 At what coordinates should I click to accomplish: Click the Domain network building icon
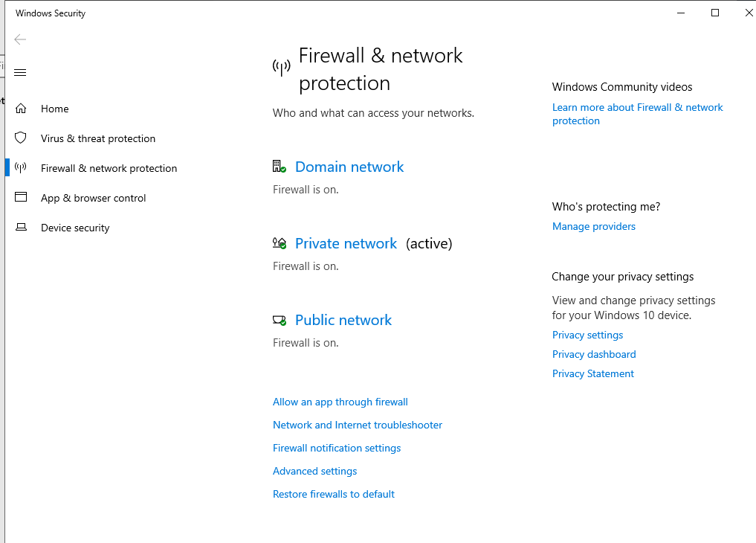coord(280,167)
